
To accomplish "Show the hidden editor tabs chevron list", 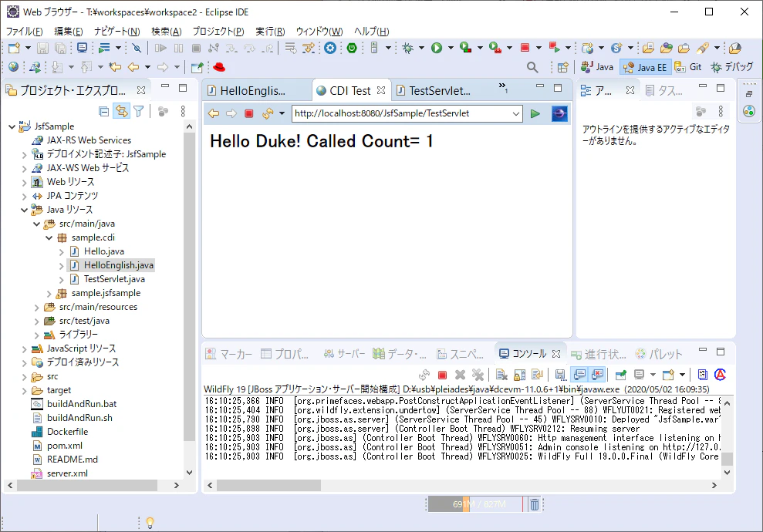I will click(x=503, y=88).
